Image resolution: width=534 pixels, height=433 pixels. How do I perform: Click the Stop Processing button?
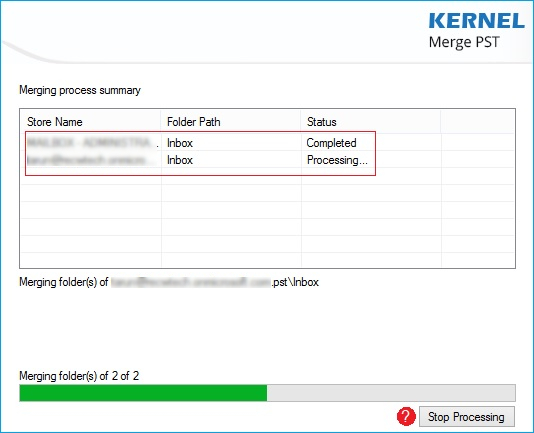tap(467, 417)
